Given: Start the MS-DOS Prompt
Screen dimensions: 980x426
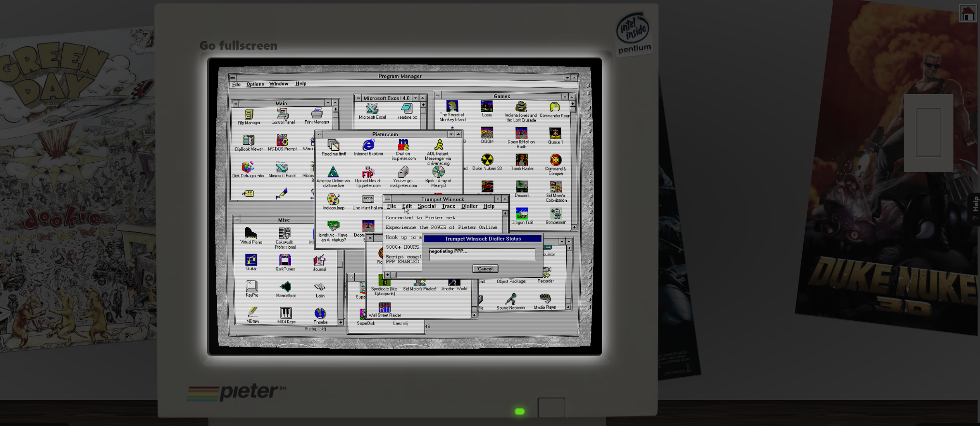Looking at the screenshot, I should coord(282,141).
